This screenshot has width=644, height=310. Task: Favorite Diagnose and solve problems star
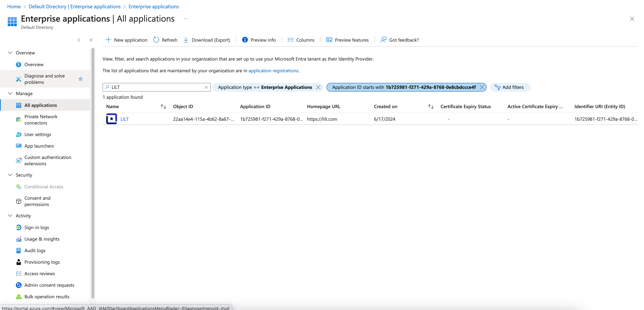coord(80,79)
